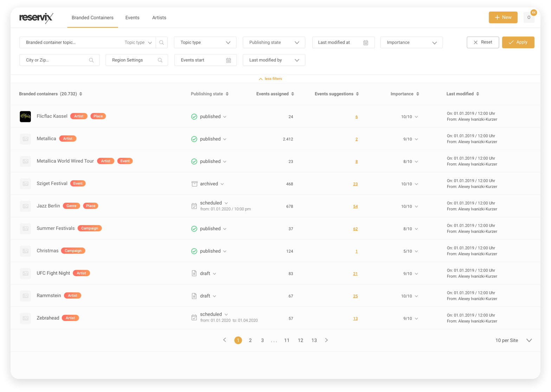The height and width of the screenshot is (392, 551).
Task: Open the Publishing state filter dropdown
Action: [x=274, y=43]
